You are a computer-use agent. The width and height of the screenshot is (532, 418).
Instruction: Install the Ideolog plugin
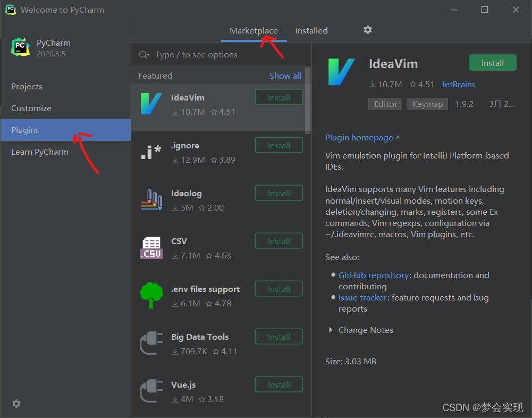click(x=279, y=193)
